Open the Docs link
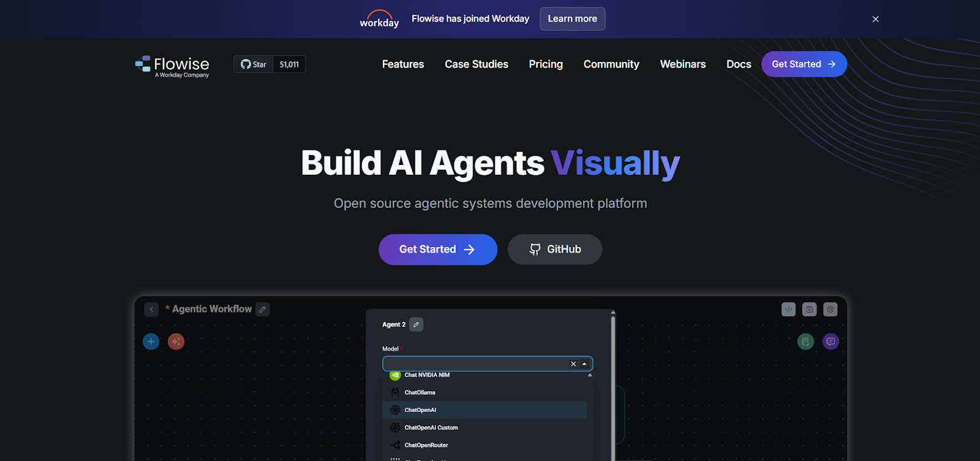 (x=739, y=64)
